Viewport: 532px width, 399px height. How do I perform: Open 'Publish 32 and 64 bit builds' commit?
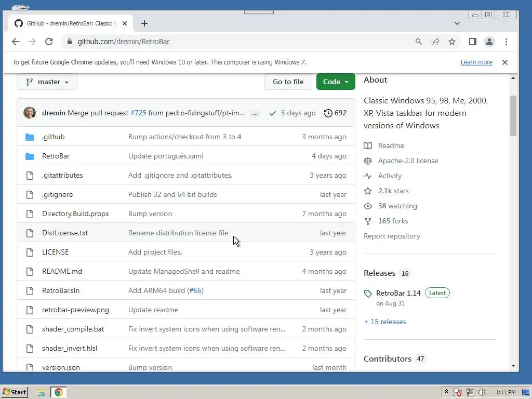tap(172, 194)
